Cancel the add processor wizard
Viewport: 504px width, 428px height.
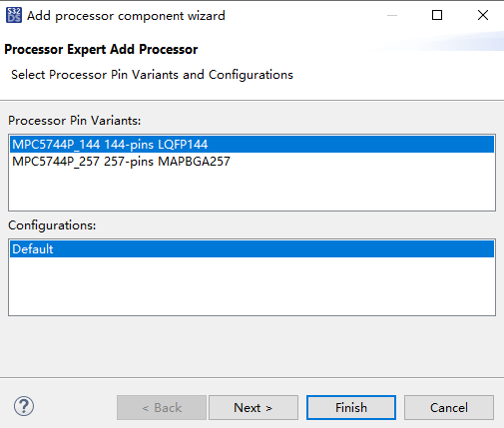pyautogui.click(x=449, y=407)
